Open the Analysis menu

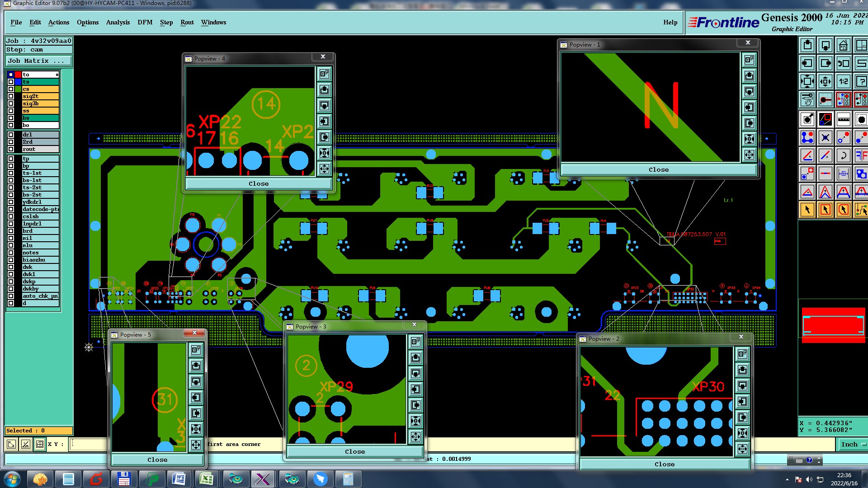coord(118,22)
